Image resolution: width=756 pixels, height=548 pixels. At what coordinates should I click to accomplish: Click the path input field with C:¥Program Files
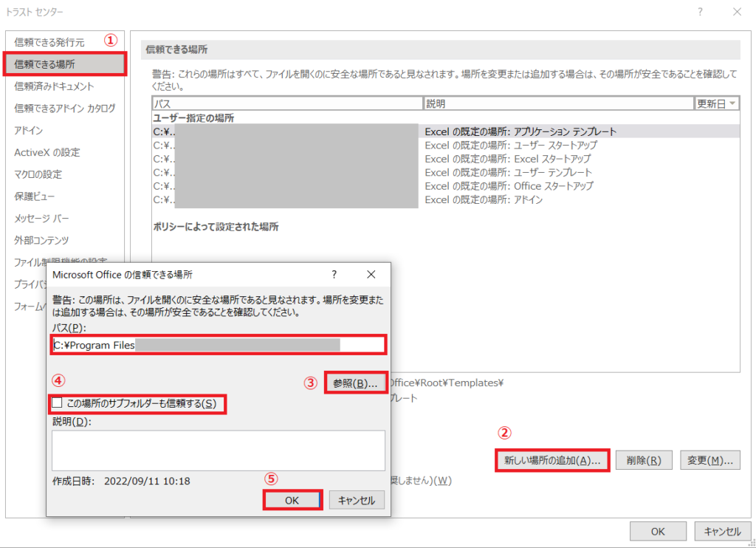[x=219, y=345]
